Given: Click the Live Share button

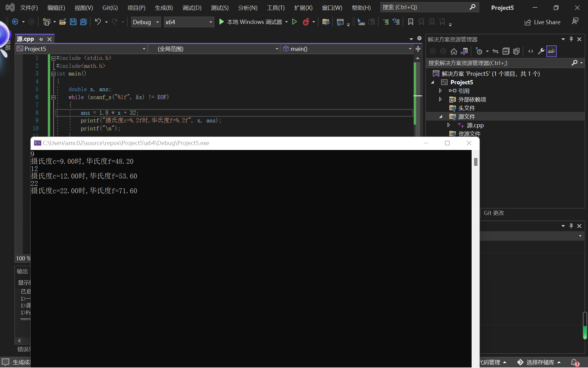Looking at the screenshot, I should click(542, 22).
